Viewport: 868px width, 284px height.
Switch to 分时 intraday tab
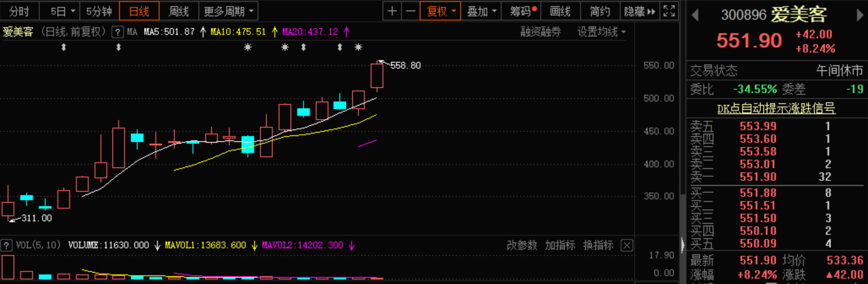point(19,11)
